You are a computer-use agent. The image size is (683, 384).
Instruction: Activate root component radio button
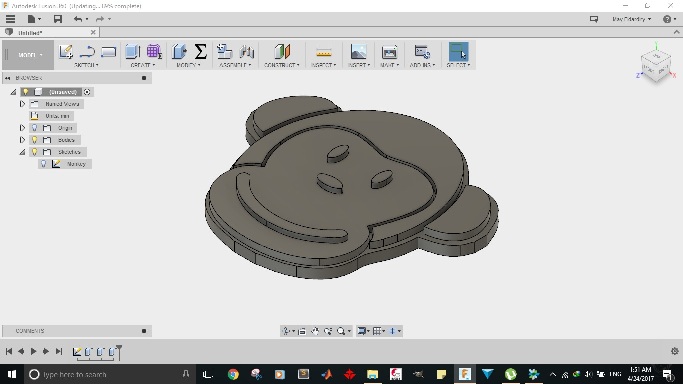click(87, 92)
